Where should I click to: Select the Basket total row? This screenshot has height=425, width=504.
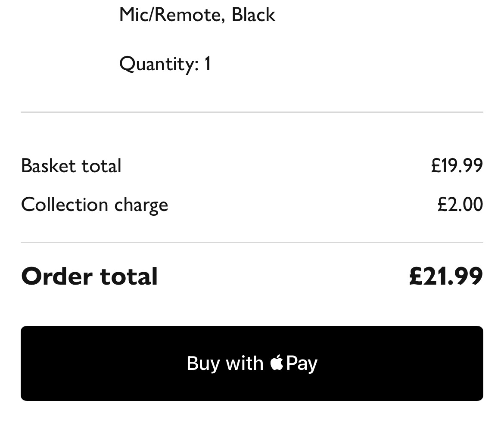[x=71, y=165]
